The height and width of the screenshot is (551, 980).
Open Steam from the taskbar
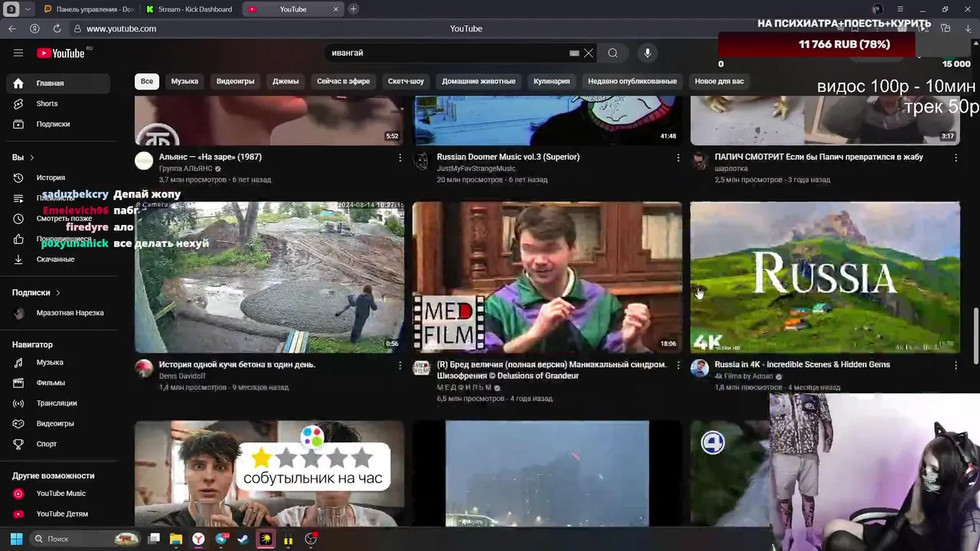242,539
